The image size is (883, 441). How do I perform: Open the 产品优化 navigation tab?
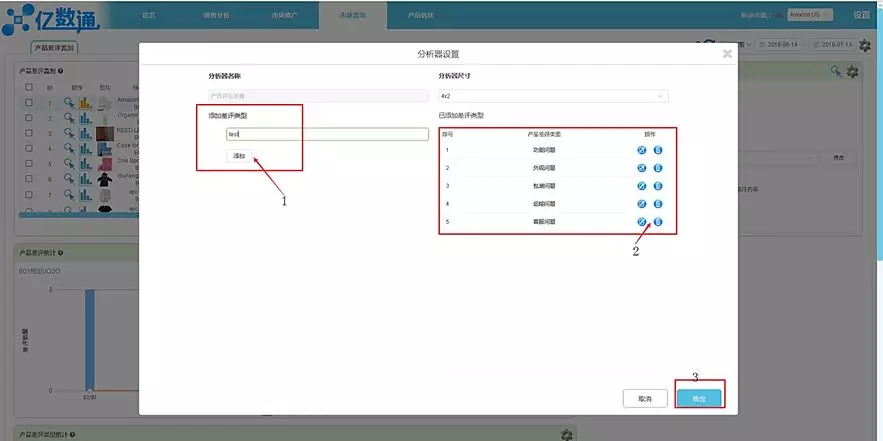coord(420,15)
